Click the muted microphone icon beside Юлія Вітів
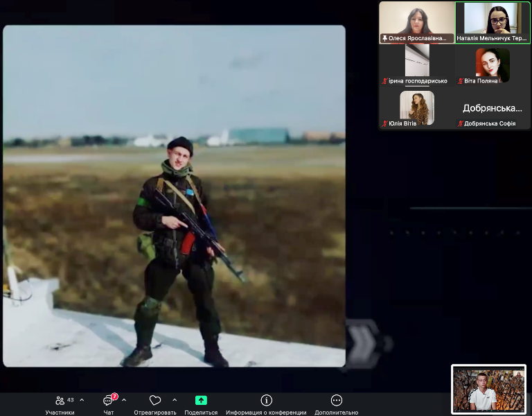532x416 pixels. tap(385, 123)
